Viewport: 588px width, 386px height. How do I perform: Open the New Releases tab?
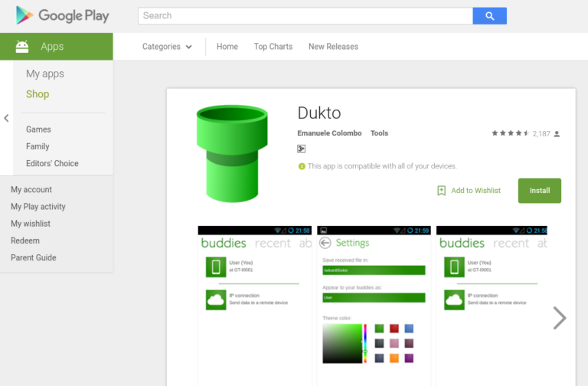(333, 47)
